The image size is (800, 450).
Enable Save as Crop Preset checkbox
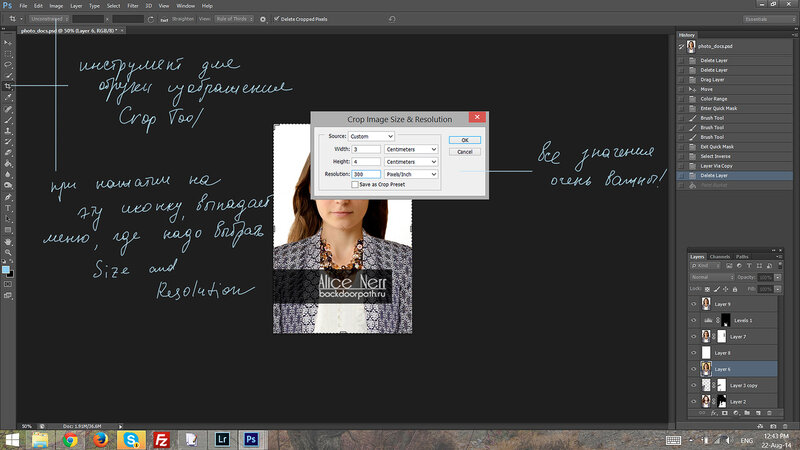[x=355, y=184]
